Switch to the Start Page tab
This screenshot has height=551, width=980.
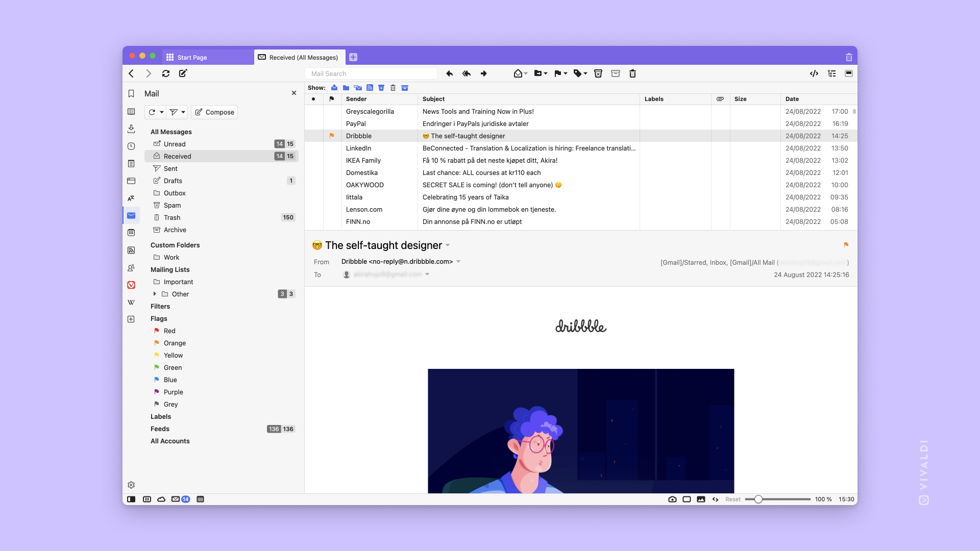208,57
